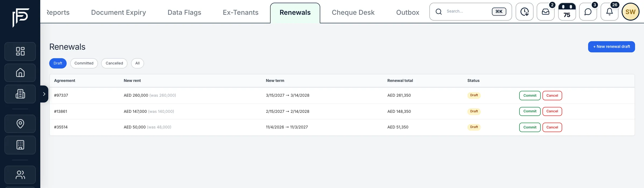Click renewal total AED 51,350
This screenshot has height=188, width=644.
(398, 127)
